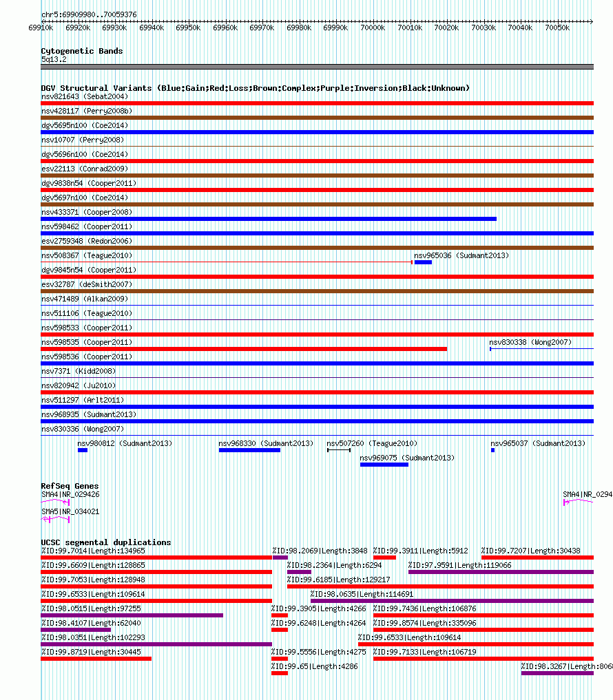Open duplication %ID:99.7133|Length:106719

click(x=424, y=652)
